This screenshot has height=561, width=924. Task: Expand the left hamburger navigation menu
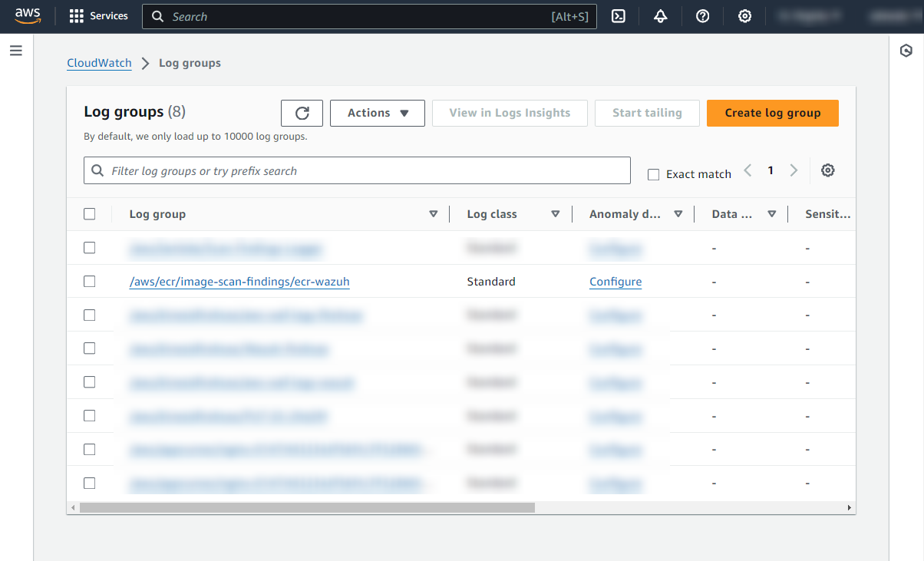(x=16, y=51)
